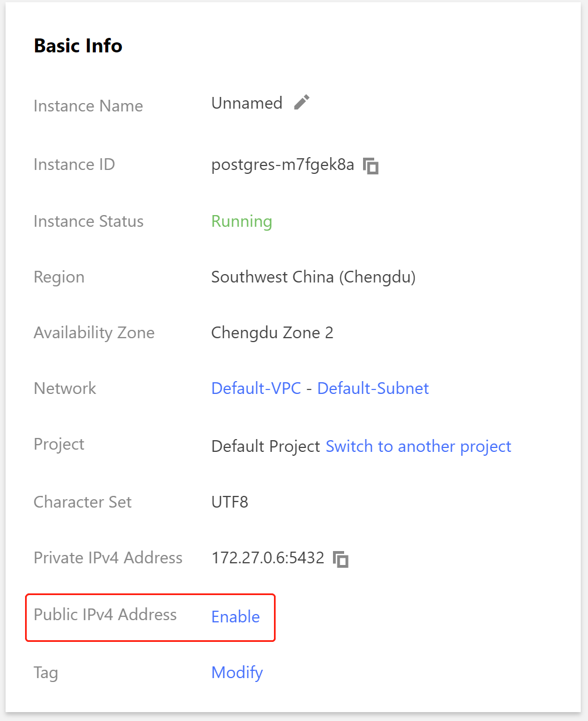Click the instance ID text postgres-m7fgek8a
The image size is (588, 721).
click(283, 165)
